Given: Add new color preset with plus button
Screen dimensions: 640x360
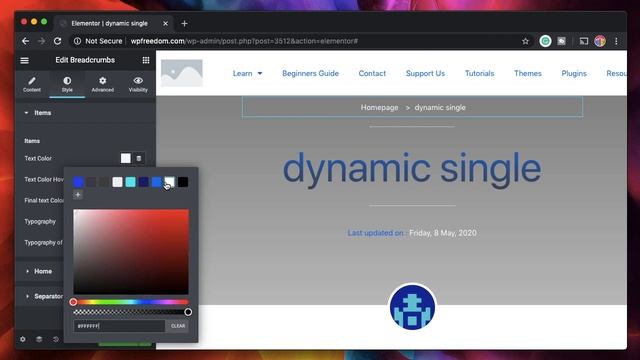Looking at the screenshot, I should (78, 195).
